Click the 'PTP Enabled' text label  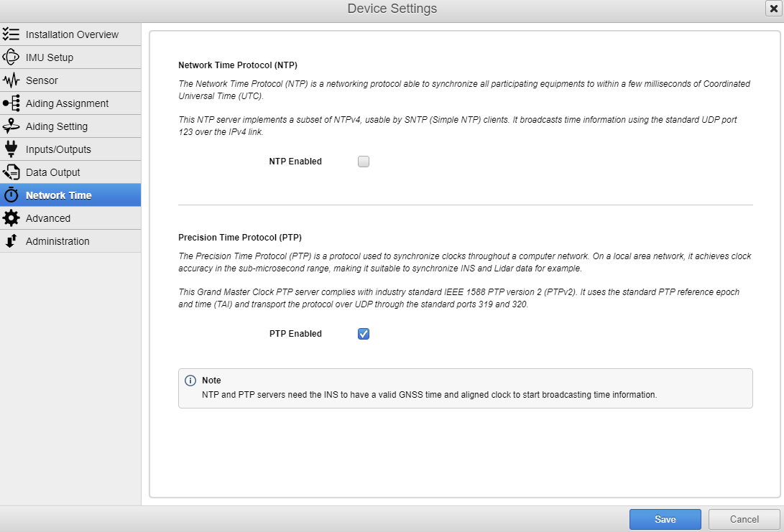tap(295, 334)
